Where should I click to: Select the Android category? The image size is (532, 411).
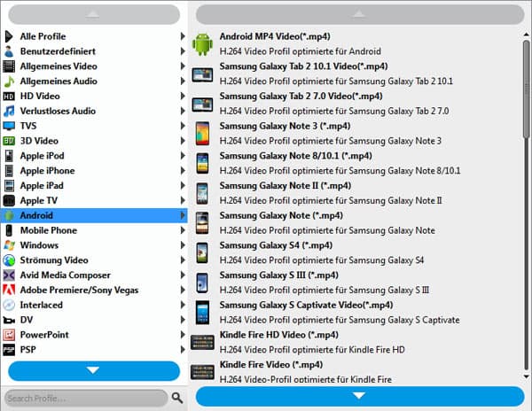click(94, 215)
